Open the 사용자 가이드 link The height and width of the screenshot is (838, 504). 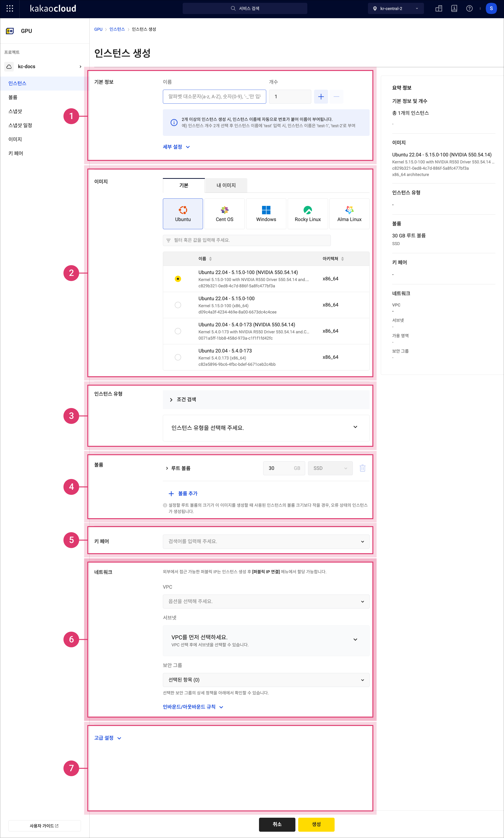(x=45, y=826)
